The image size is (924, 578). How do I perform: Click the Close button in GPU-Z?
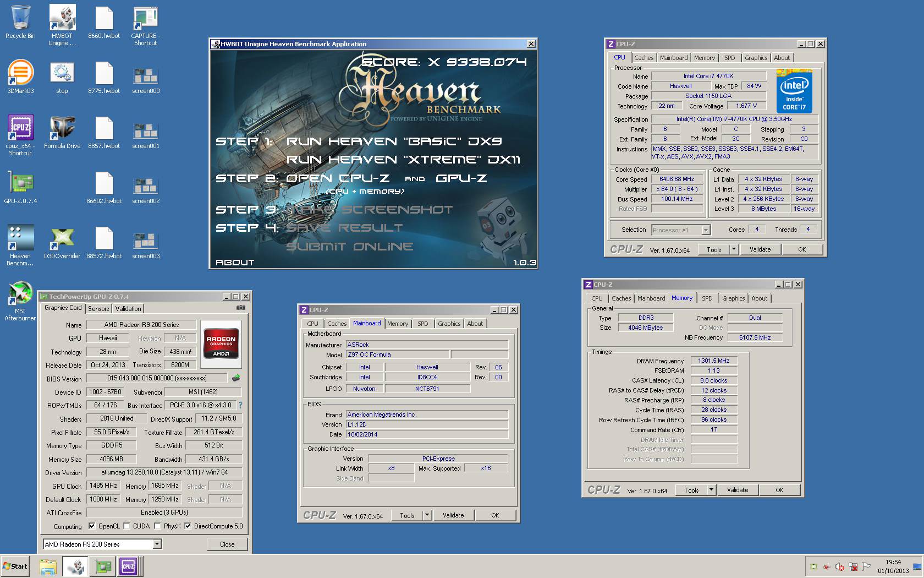(x=227, y=544)
